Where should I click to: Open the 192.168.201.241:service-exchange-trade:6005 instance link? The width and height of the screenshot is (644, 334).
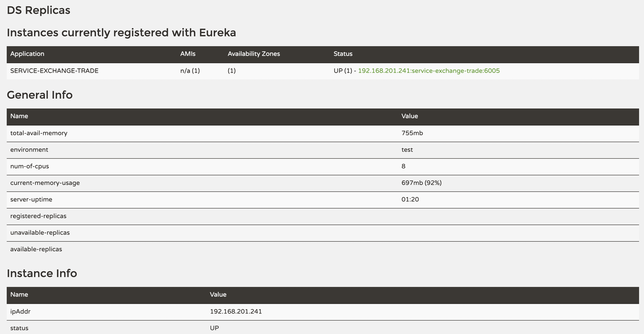point(429,71)
